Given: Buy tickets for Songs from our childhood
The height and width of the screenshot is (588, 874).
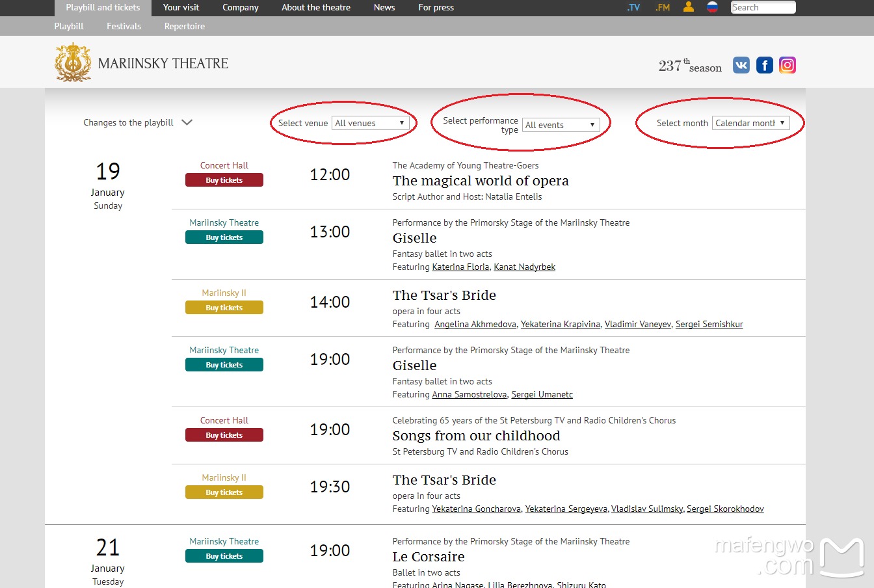Looking at the screenshot, I should (x=224, y=435).
